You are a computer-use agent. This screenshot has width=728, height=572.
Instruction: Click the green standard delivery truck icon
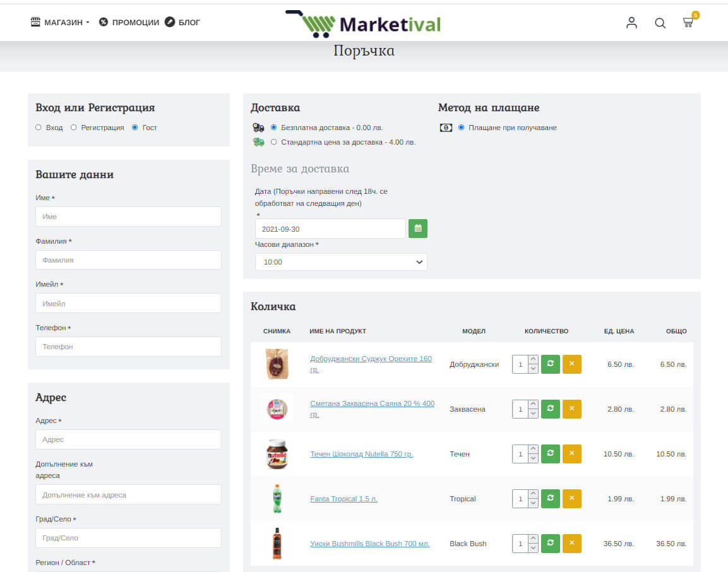pos(258,142)
